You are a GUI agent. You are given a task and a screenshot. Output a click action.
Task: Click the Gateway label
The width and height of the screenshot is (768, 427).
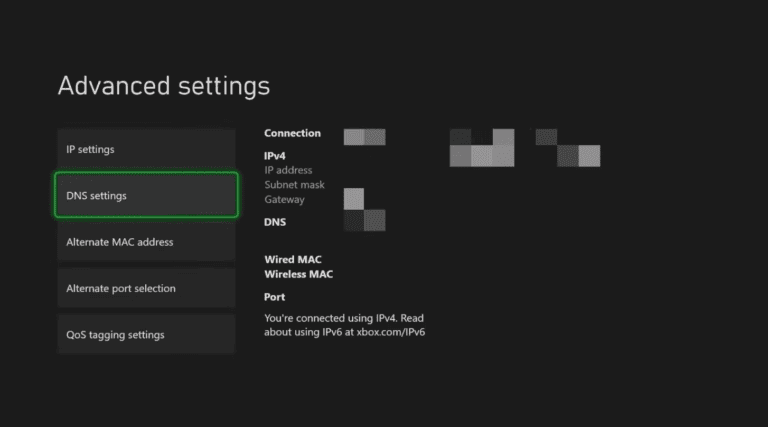tap(284, 200)
